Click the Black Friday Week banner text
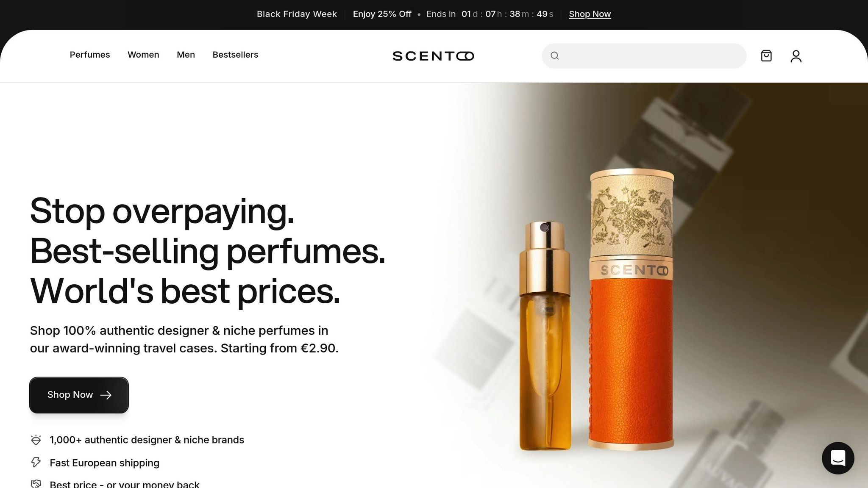Image resolution: width=868 pixels, height=488 pixels. coord(297,14)
